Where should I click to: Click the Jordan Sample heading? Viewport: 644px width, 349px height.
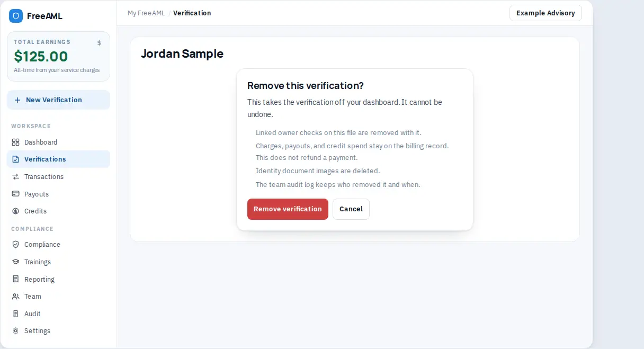point(182,53)
